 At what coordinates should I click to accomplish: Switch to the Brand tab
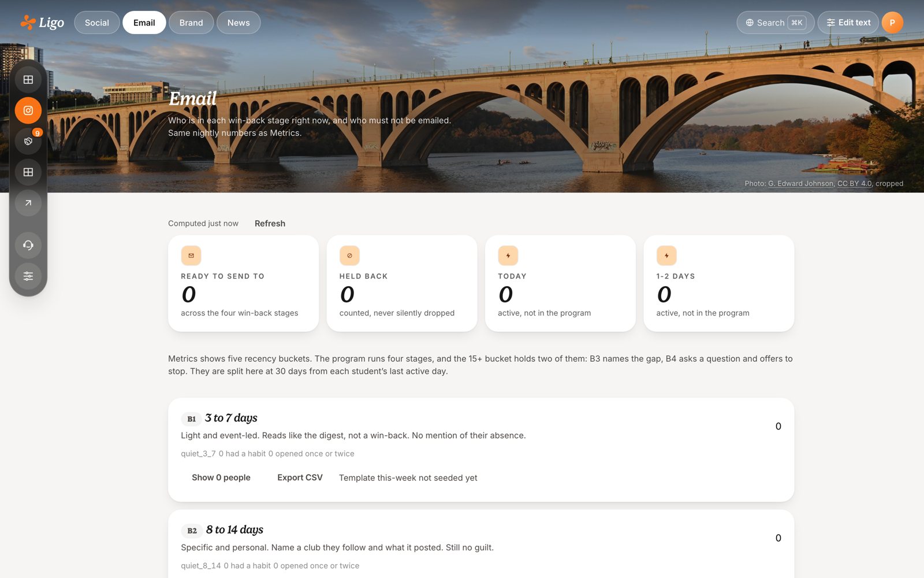[x=191, y=23]
